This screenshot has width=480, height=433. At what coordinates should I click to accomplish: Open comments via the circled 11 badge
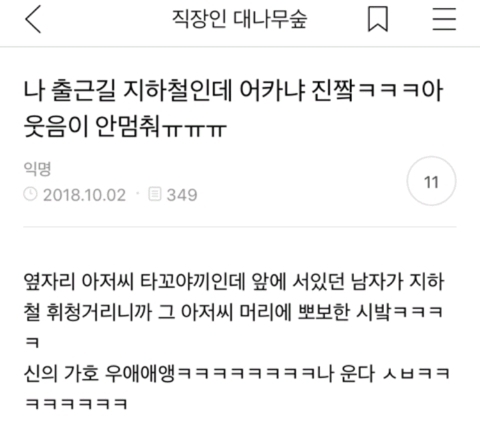pyautogui.click(x=431, y=181)
